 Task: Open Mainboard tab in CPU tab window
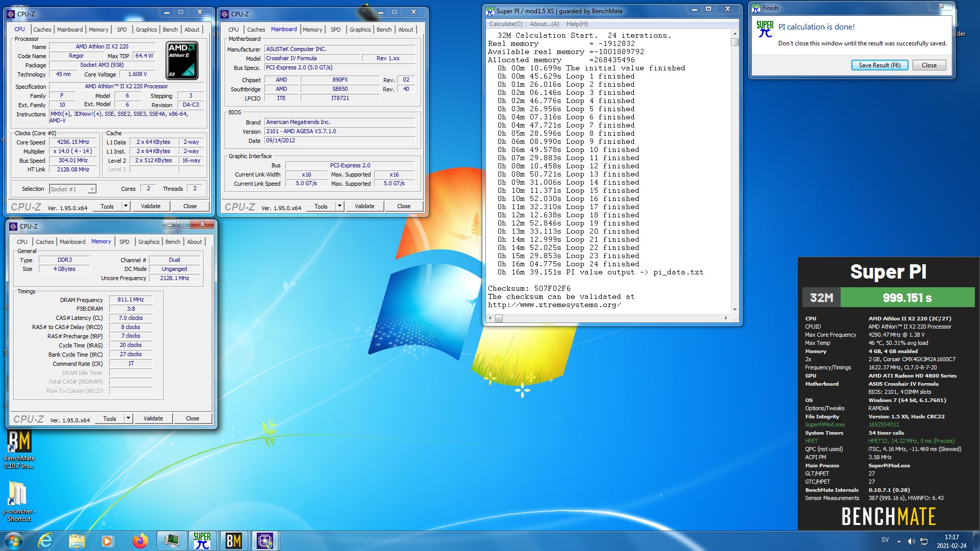point(70,30)
